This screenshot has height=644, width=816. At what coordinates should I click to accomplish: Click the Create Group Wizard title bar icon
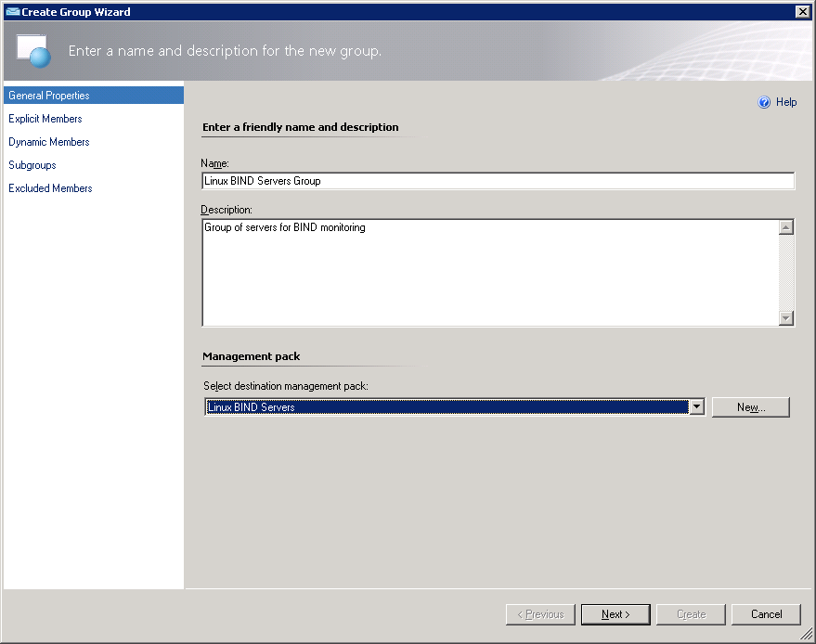coord(12,12)
